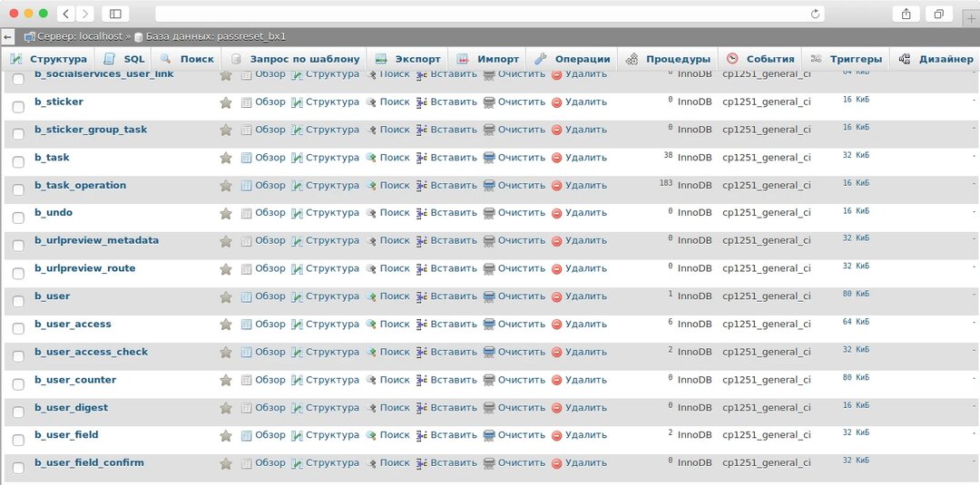Open a new browser tab plus button

pyautogui.click(x=971, y=19)
